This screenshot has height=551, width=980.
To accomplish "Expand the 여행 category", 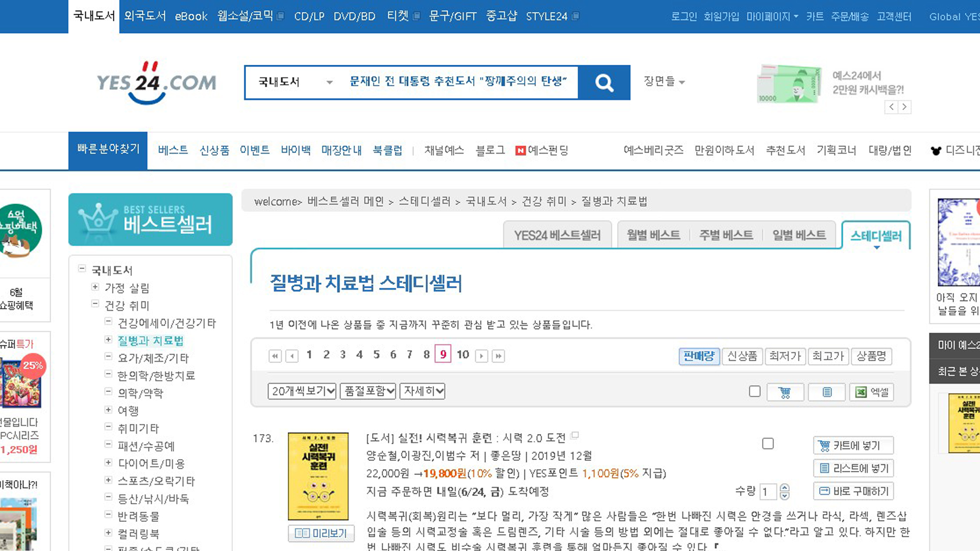I will 108,410.
